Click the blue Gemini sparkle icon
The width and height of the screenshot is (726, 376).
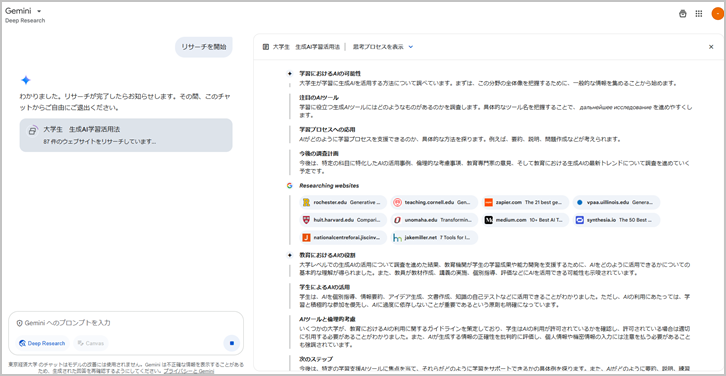[26, 80]
